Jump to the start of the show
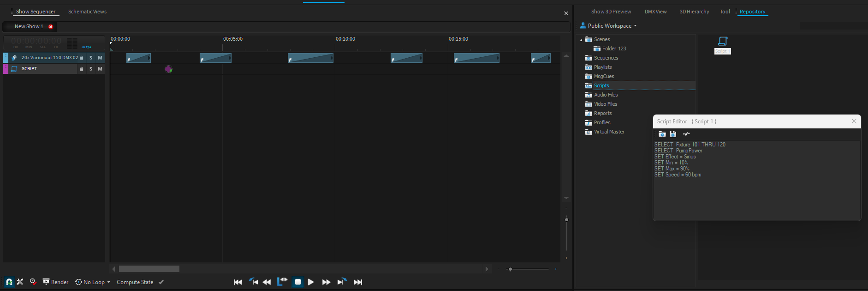The height and width of the screenshot is (291, 868). click(238, 282)
